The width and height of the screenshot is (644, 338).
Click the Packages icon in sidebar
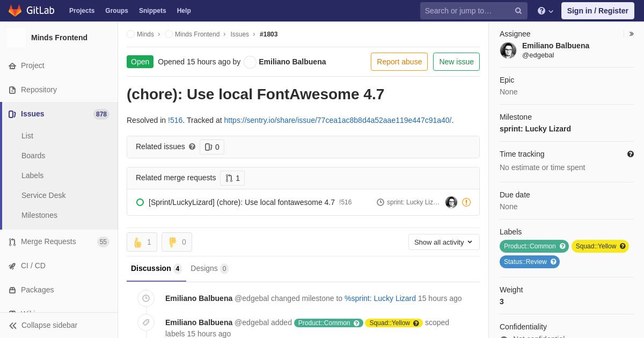(12, 290)
